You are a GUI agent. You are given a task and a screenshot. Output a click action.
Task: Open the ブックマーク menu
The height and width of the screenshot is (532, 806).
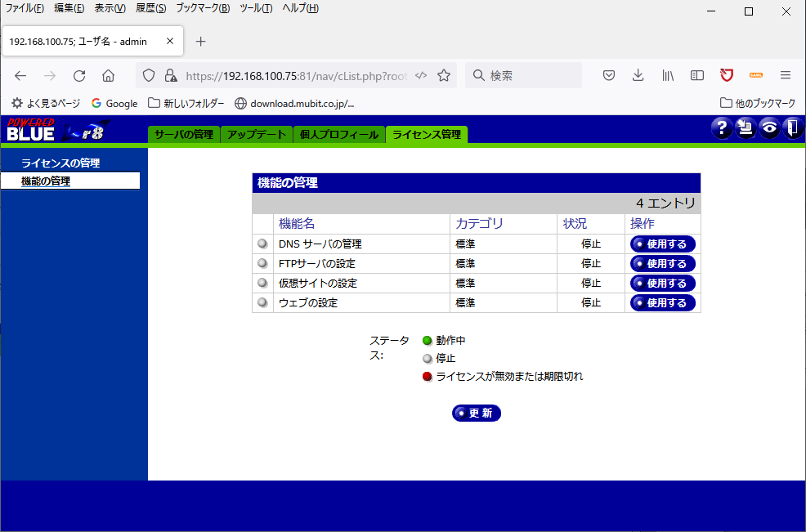click(x=203, y=8)
